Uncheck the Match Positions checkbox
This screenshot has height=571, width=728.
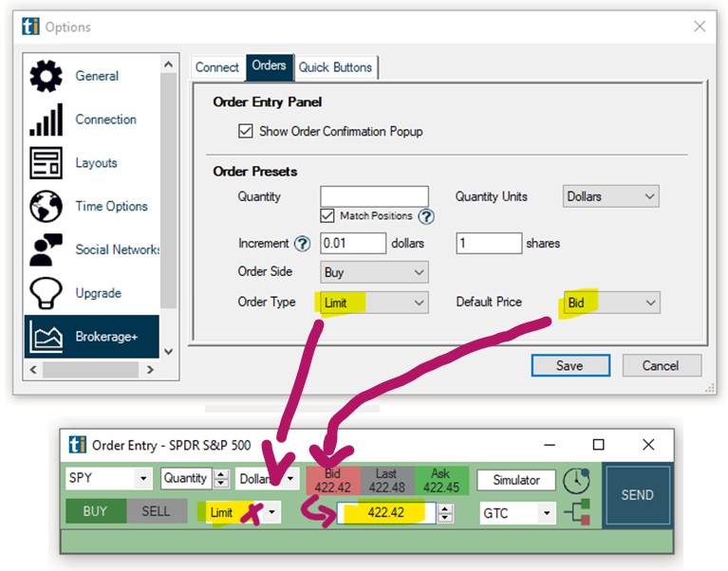(x=327, y=216)
